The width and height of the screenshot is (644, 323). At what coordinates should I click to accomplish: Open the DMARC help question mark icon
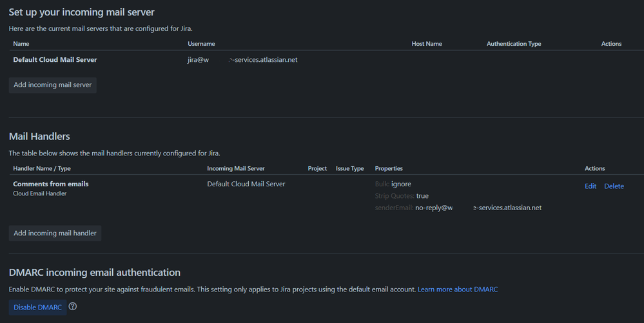[x=73, y=307]
